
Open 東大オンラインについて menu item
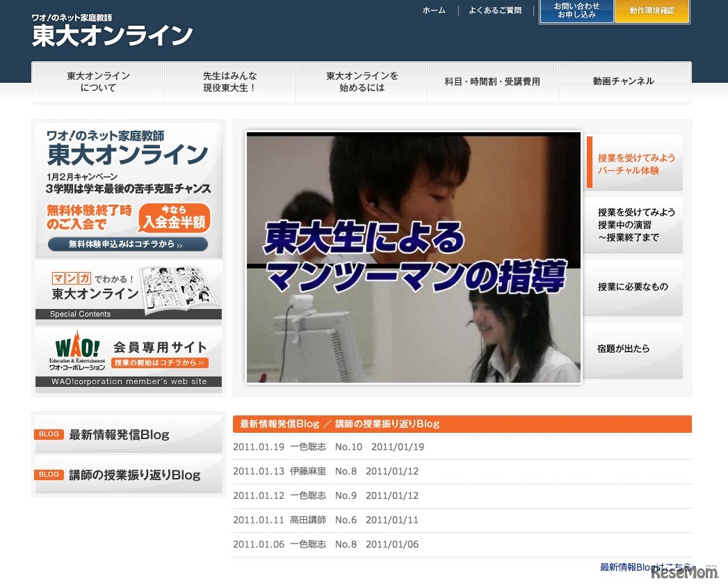tap(98, 82)
